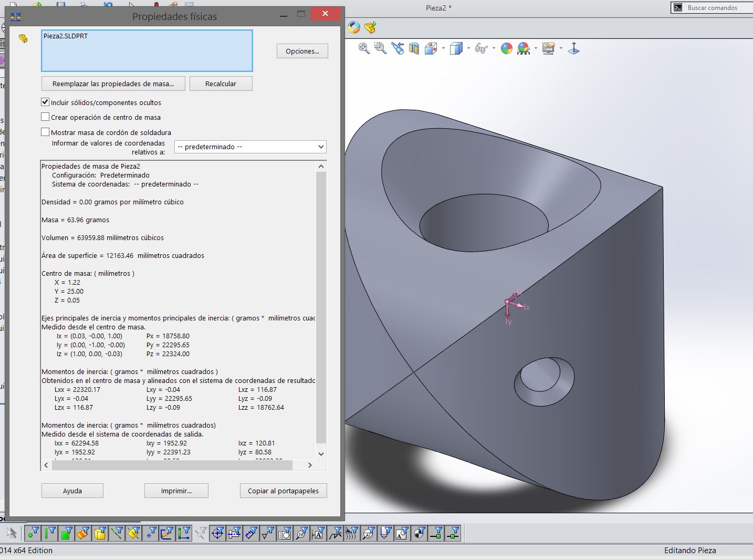The height and width of the screenshot is (560, 753).
Task: Click the Recalcular button
Action: pyautogui.click(x=221, y=84)
